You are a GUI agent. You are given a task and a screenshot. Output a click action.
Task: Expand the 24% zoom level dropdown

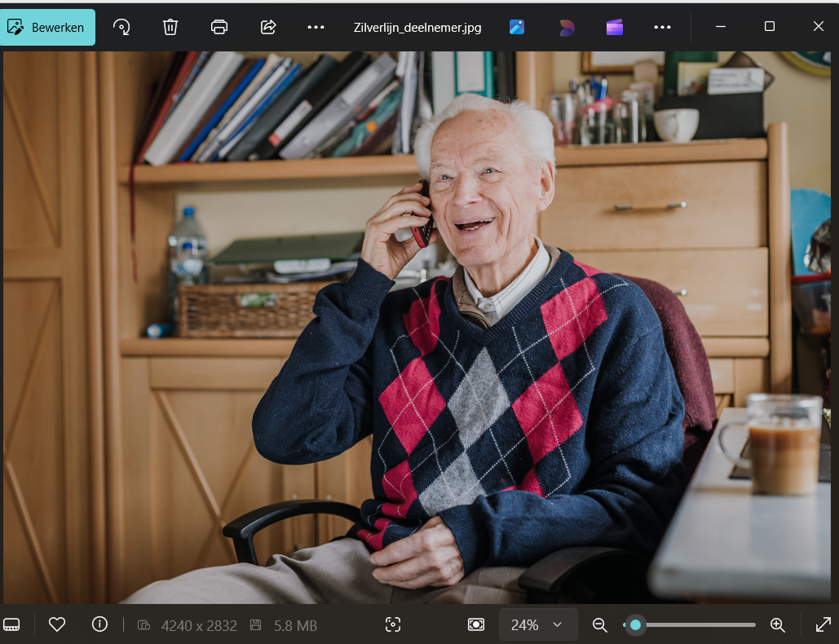[538, 624]
